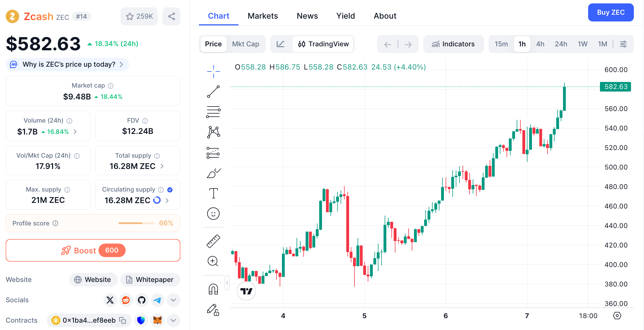Switch to the Markets tab
This screenshot has width=644, height=330.
(x=262, y=16)
